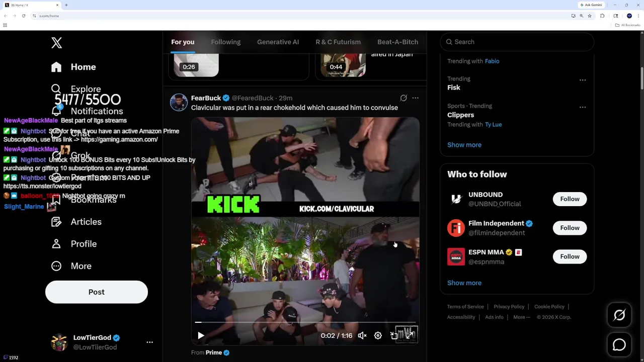This screenshot has height=362, width=644.
Task: Open the more options on FearBuck's post
Action: click(x=415, y=98)
